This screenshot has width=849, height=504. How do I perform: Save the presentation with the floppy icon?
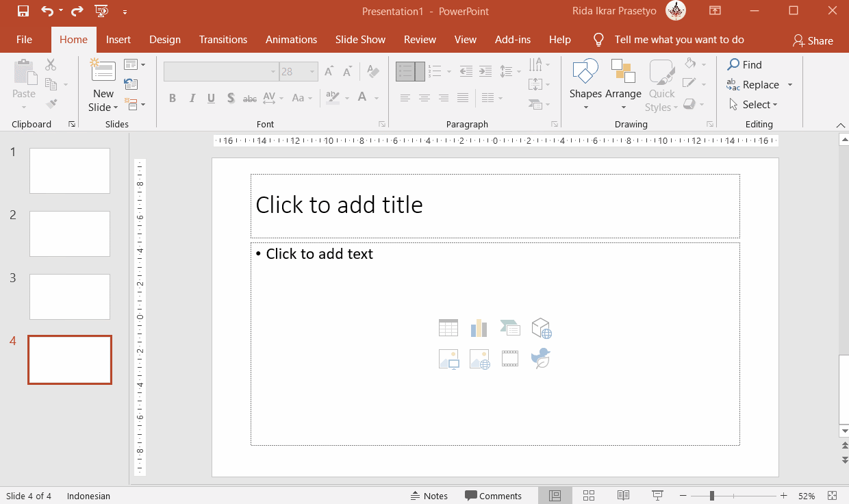point(23,11)
